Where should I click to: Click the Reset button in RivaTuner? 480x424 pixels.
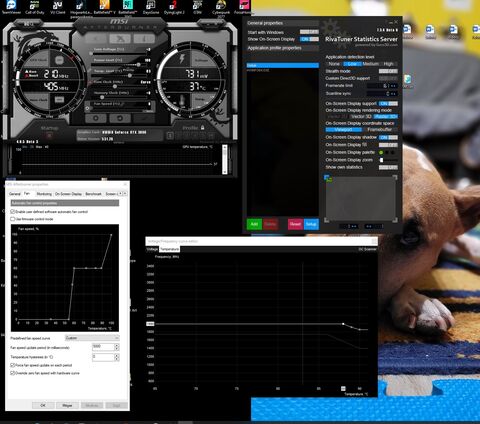point(295,224)
